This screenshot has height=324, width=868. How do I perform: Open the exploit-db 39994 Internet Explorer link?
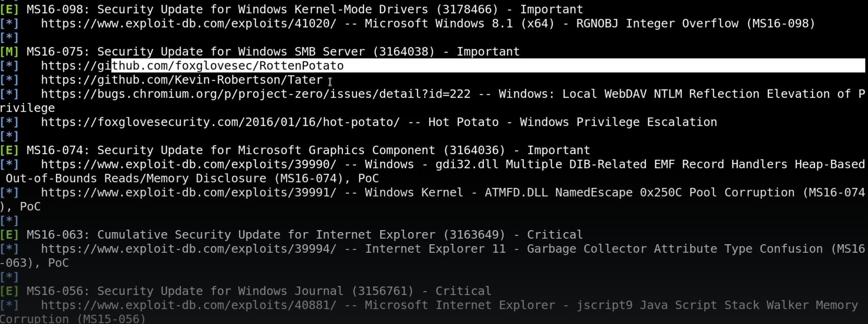pyautogui.click(x=189, y=249)
